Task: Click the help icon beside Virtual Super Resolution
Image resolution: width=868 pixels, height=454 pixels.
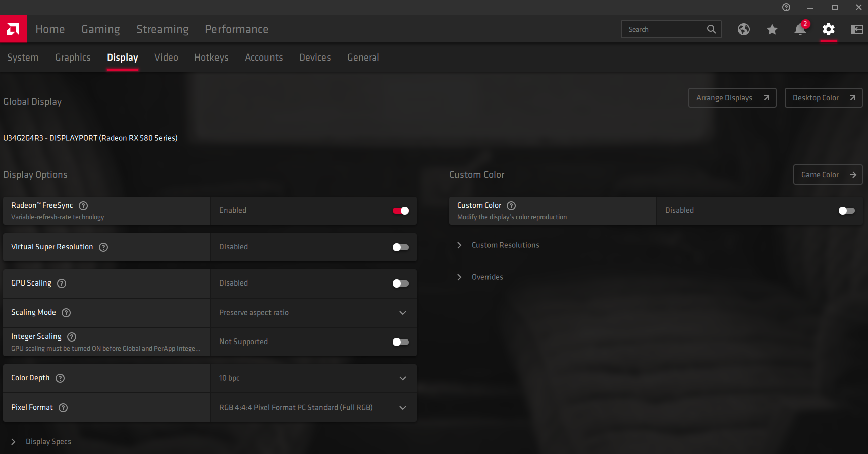Action: (x=103, y=247)
